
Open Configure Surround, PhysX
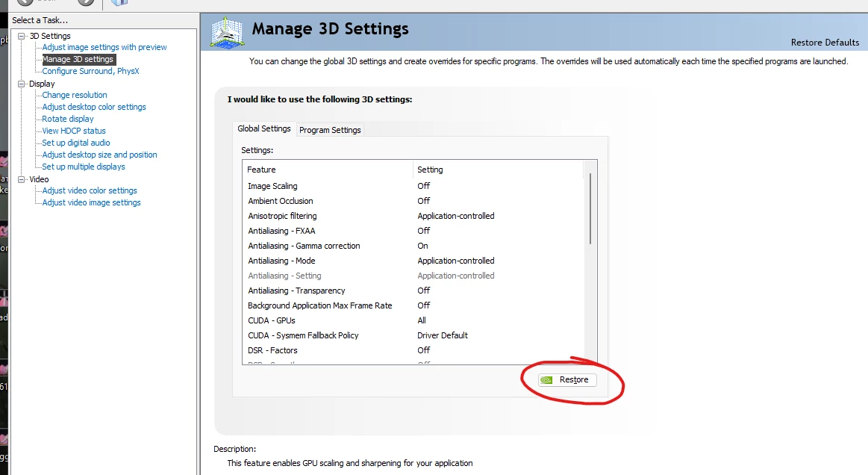pyautogui.click(x=90, y=71)
